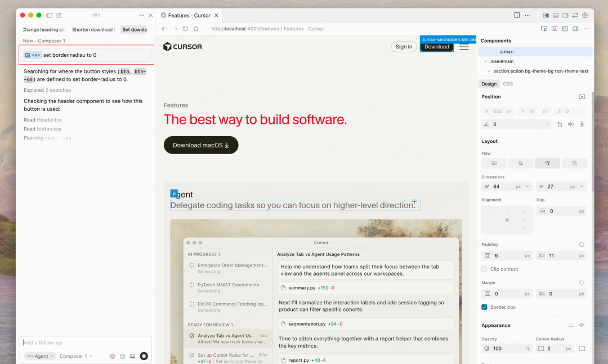Activate the select element tool

(544, 29)
